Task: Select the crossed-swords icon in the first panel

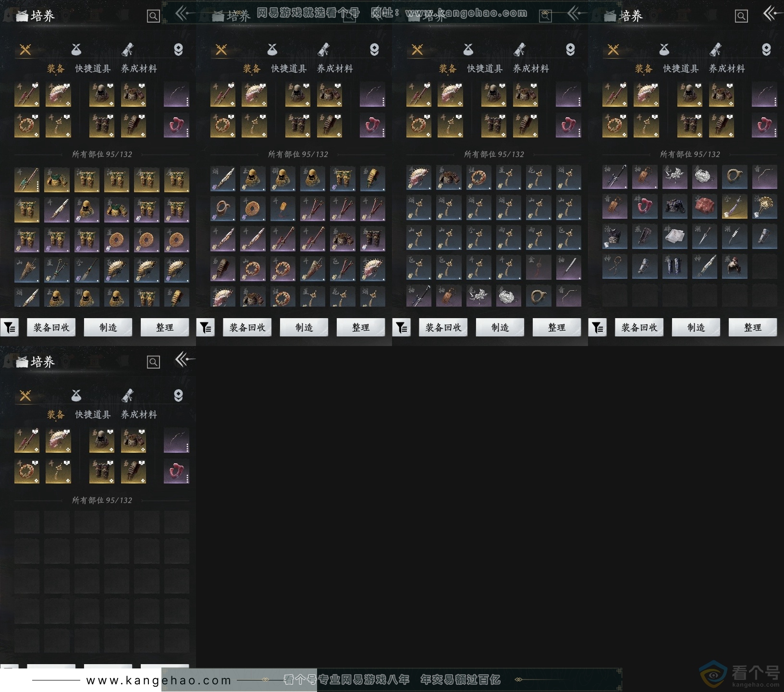Action: coord(25,49)
